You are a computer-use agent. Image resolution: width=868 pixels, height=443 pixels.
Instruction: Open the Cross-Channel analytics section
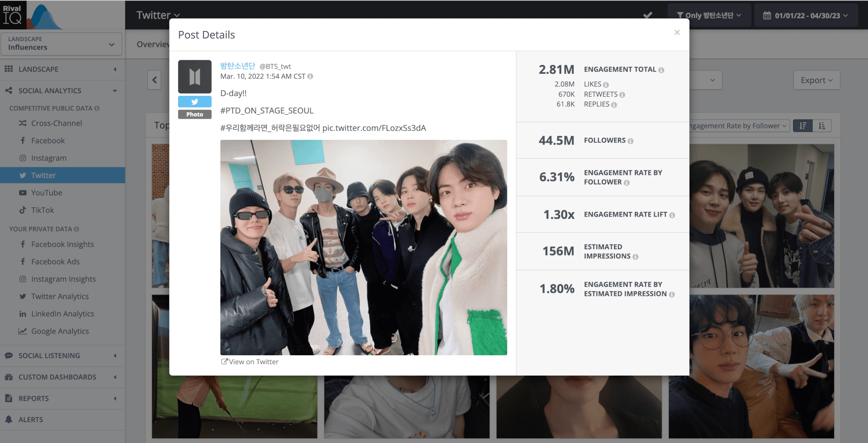56,123
